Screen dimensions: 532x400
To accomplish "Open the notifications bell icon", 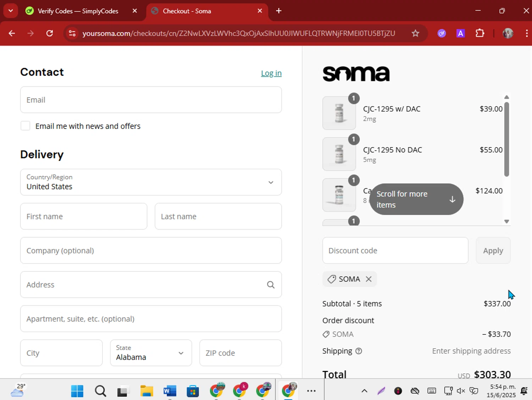I will click(x=524, y=391).
